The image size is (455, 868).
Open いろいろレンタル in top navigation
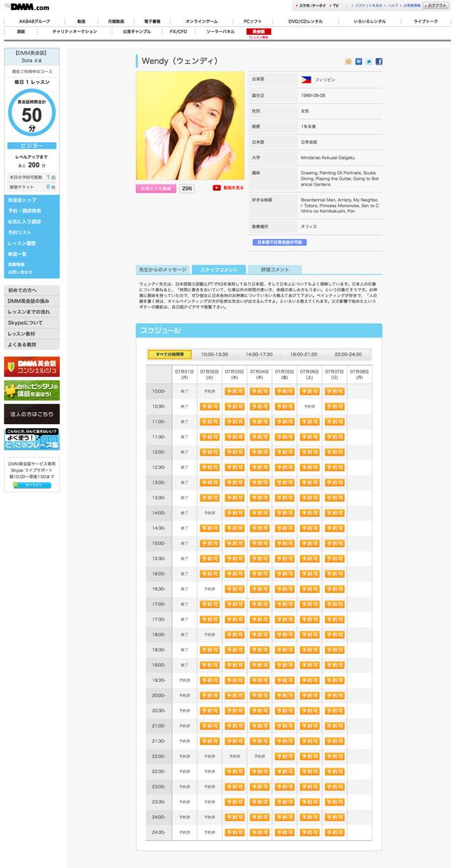pyautogui.click(x=369, y=21)
